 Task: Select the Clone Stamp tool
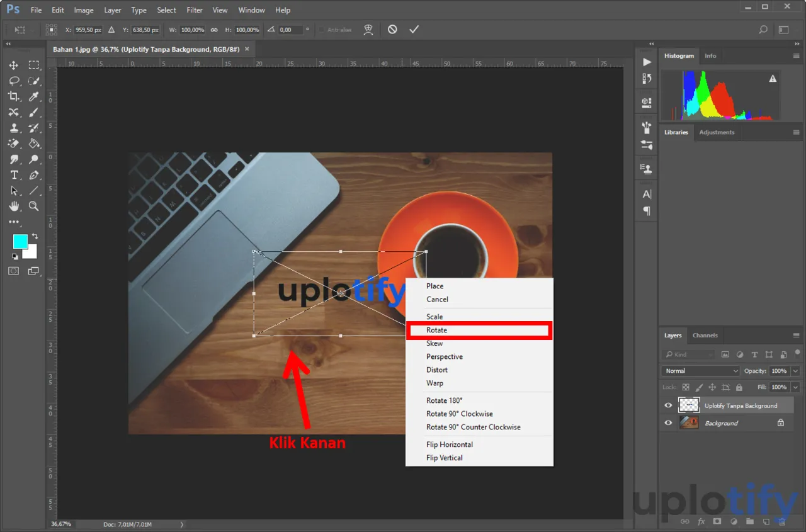14,128
